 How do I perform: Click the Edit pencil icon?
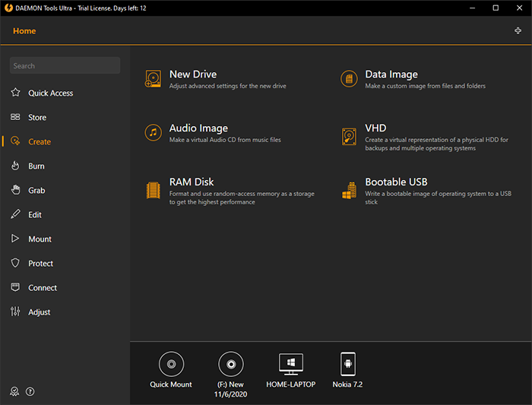(15, 214)
